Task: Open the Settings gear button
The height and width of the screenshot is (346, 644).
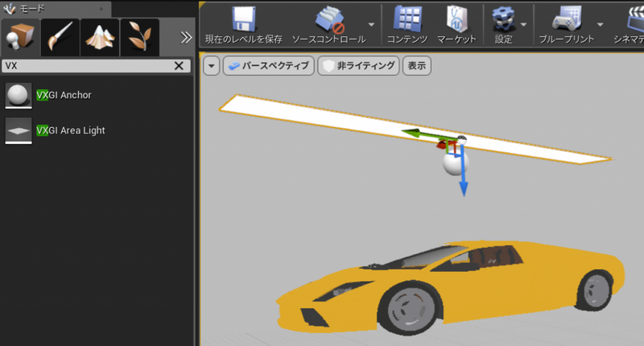Action: coord(504,25)
